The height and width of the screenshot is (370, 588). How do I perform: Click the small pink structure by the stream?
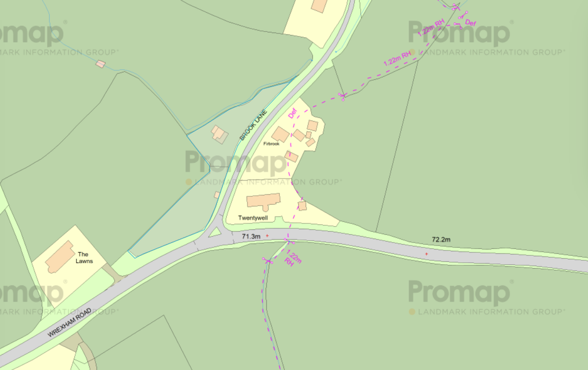click(100, 64)
